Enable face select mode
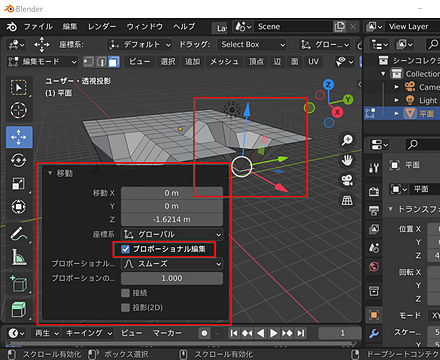Screen dimensions: 440x360 click(114, 62)
